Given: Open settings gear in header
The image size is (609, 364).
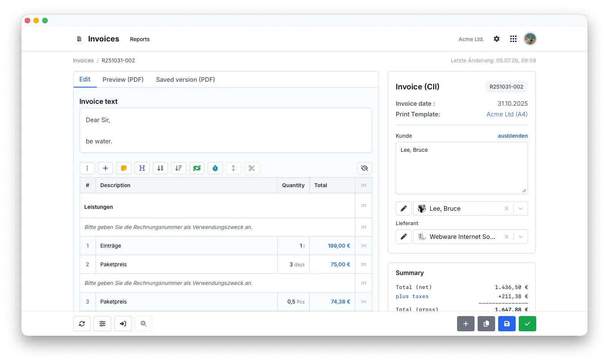Looking at the screenshot, I should [497, 39].
